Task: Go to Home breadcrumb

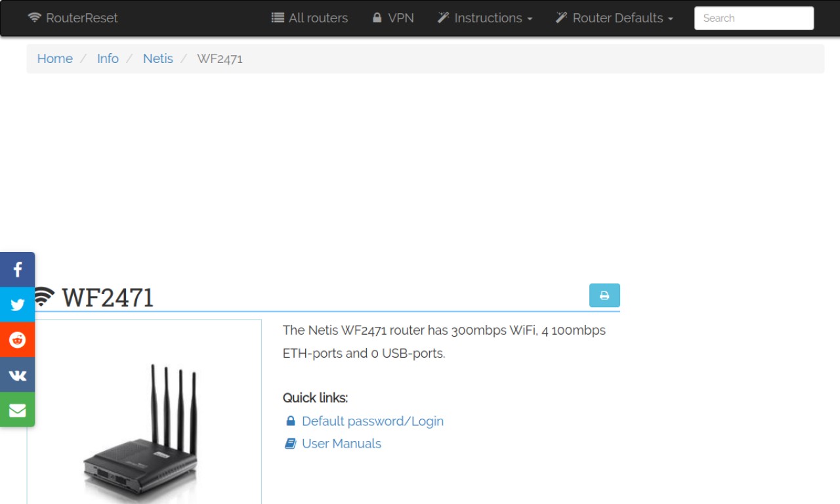Action: [x=54, y=58]
